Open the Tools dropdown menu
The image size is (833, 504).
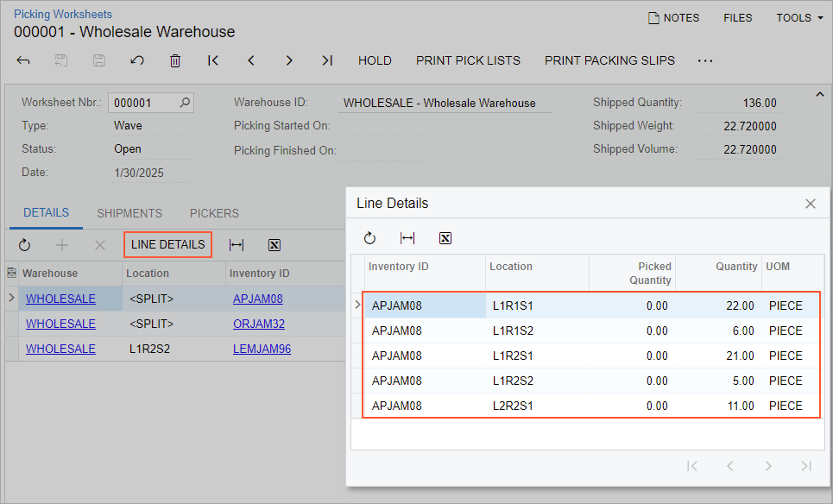tap(799, 17)
